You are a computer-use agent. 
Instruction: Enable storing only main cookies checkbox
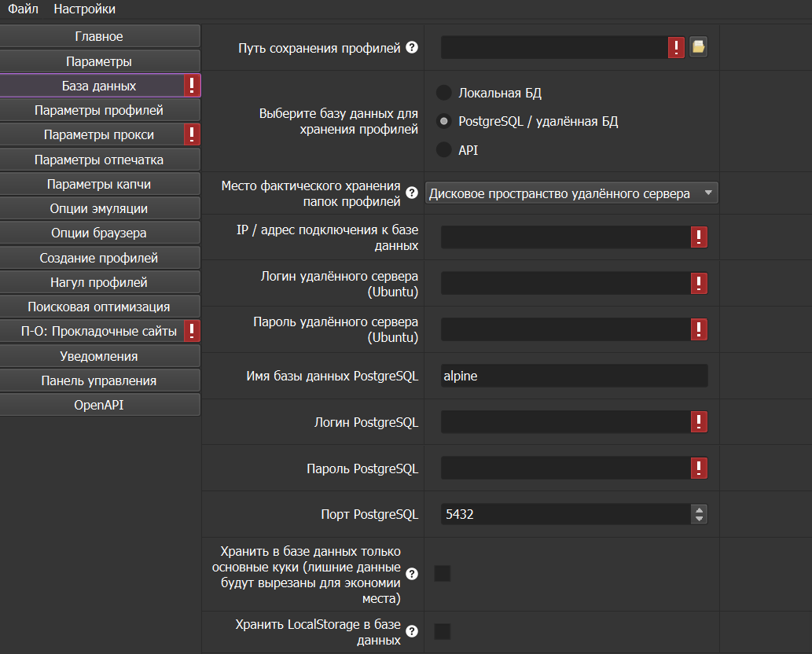tap(443, 574)
